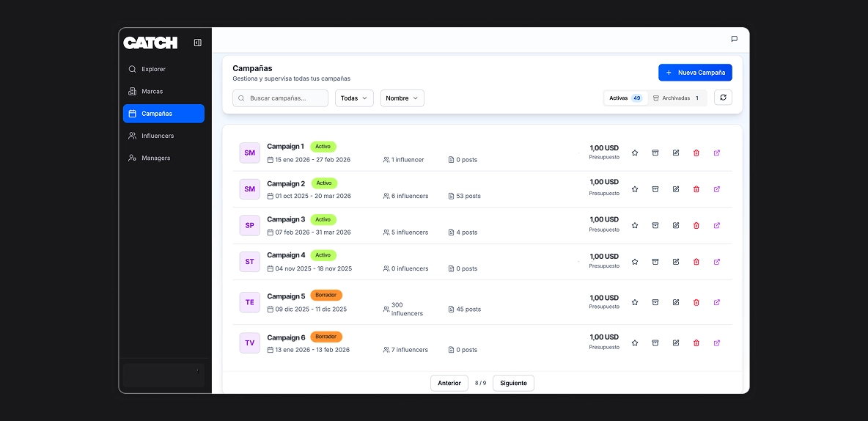The image size is (868, 421).
Task: Select the Activas tab
Action: pyautogui.click(x=625, y=98)
